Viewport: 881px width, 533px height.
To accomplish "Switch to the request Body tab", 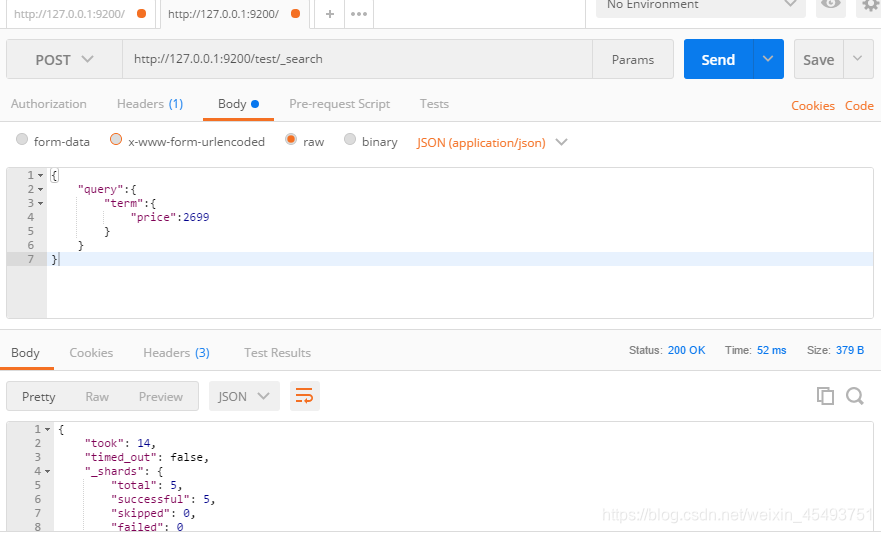I will point(238,104).
